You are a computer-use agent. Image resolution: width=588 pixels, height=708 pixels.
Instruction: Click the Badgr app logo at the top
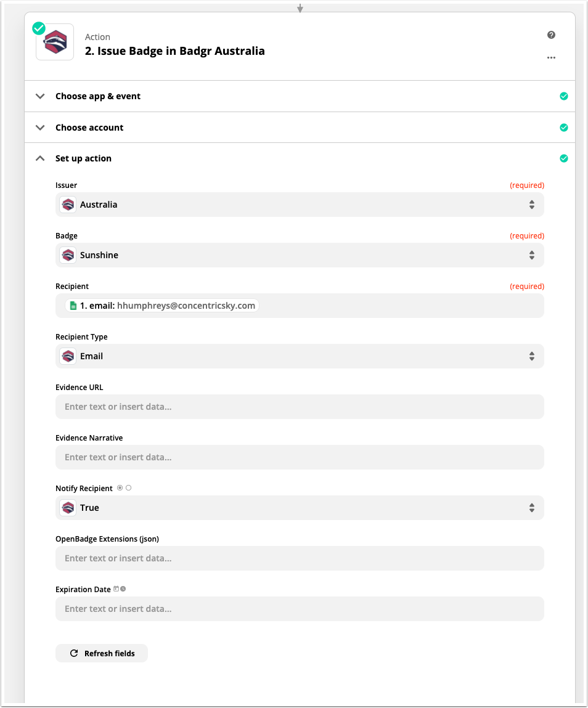[x=54, y=41]
